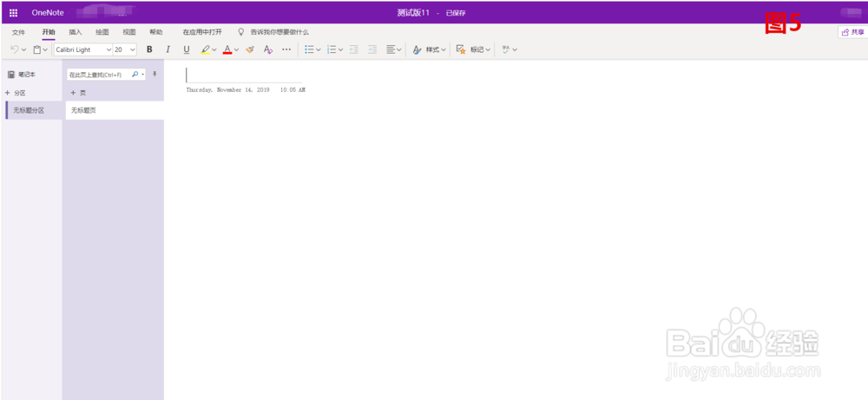Click the paragraph alignment icon
Image resolution: width=868 pixels, height=400 pixels.
391,49
